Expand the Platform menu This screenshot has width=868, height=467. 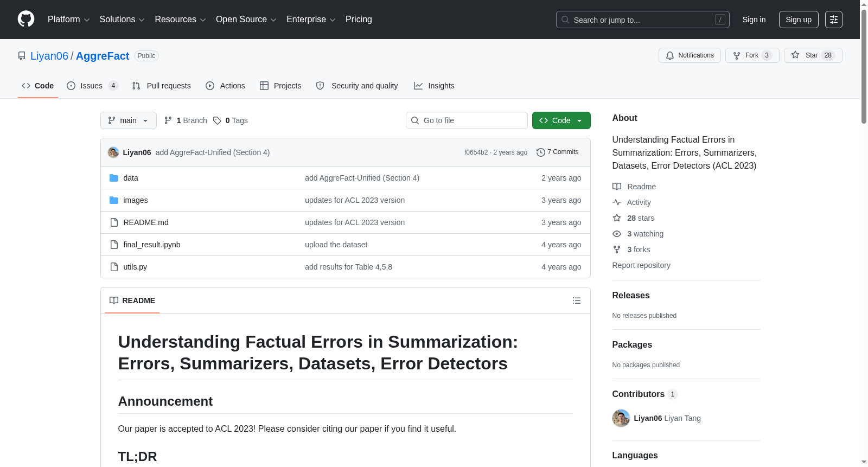69,20
